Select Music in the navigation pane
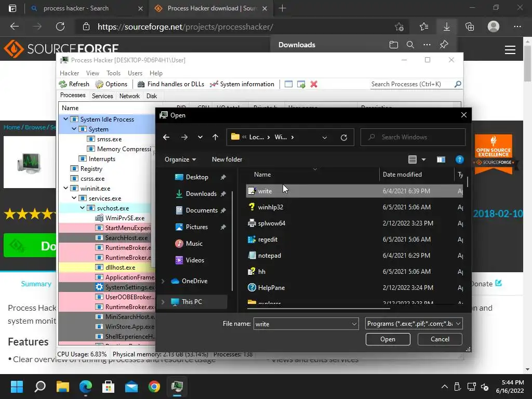The image size is (532, 399). point(194,244)
